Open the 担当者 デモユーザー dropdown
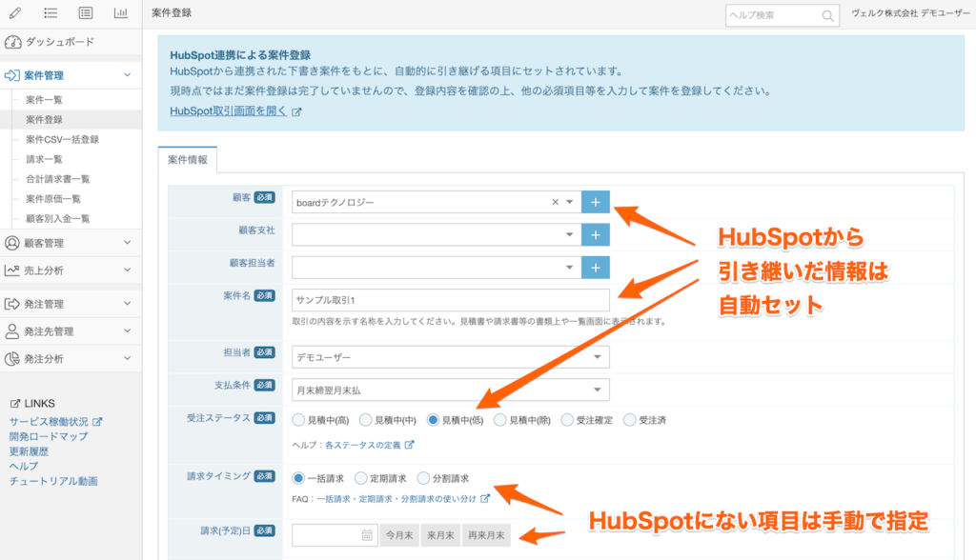 (x=451, y=357)
